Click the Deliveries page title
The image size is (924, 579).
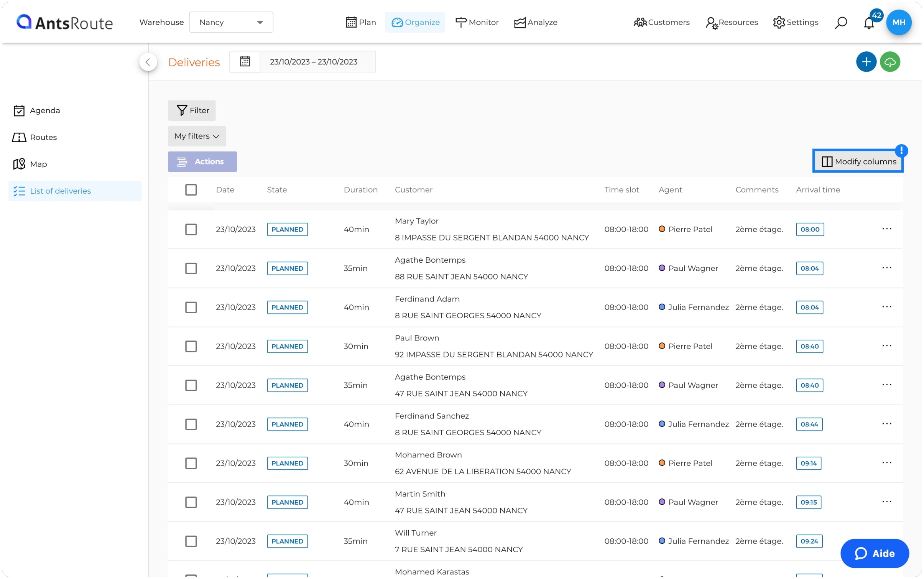(194, 62)
